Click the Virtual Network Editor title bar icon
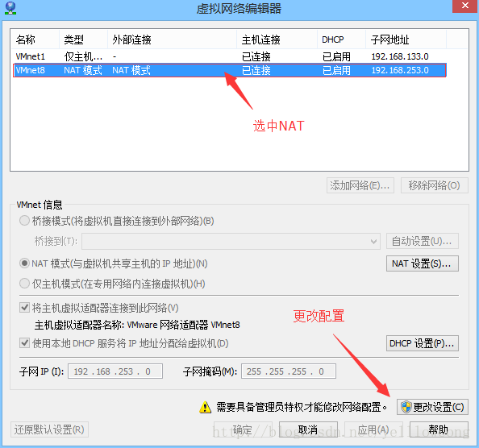 [10, 8]
